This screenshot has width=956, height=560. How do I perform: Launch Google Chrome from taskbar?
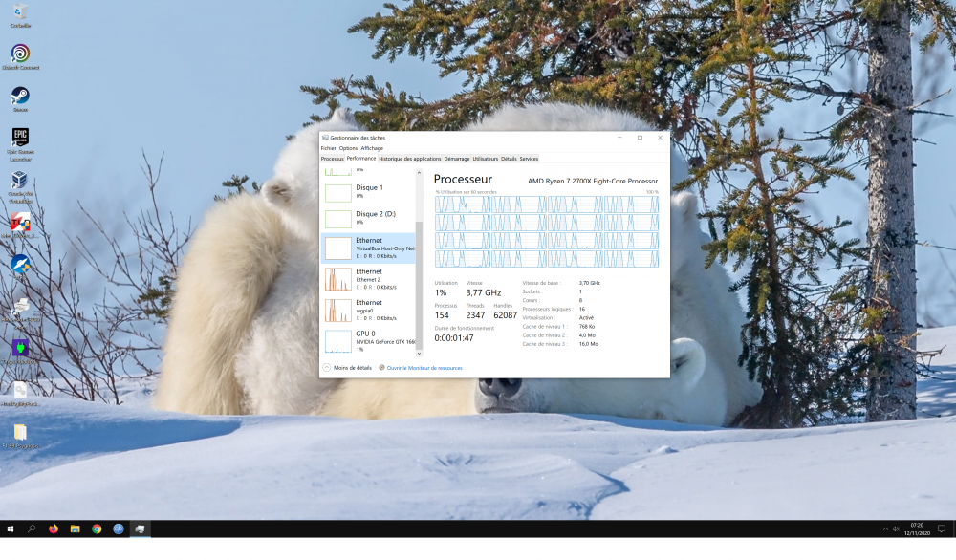click(97, 528)
